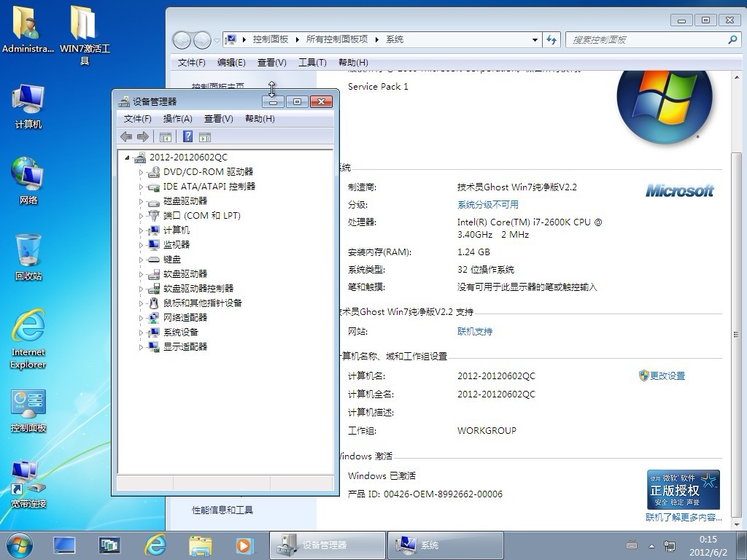Click the 联机了解更多内容 link

pyautogui.click(x=684, y=517)
